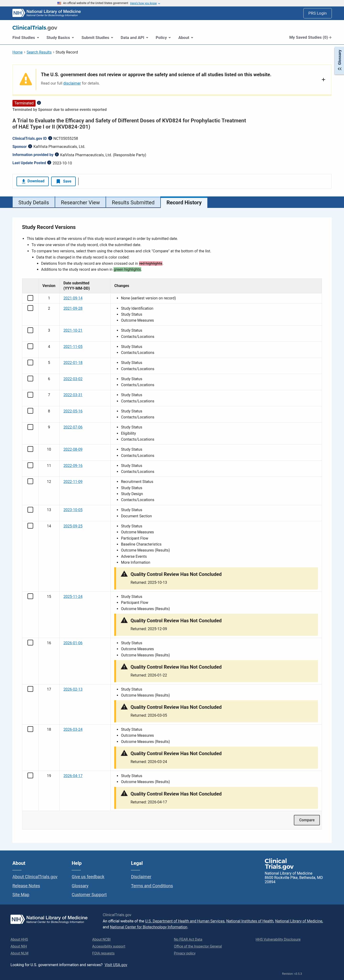Go to Home via breadcrumb
The image size is (344, 980).
[17, 52]
